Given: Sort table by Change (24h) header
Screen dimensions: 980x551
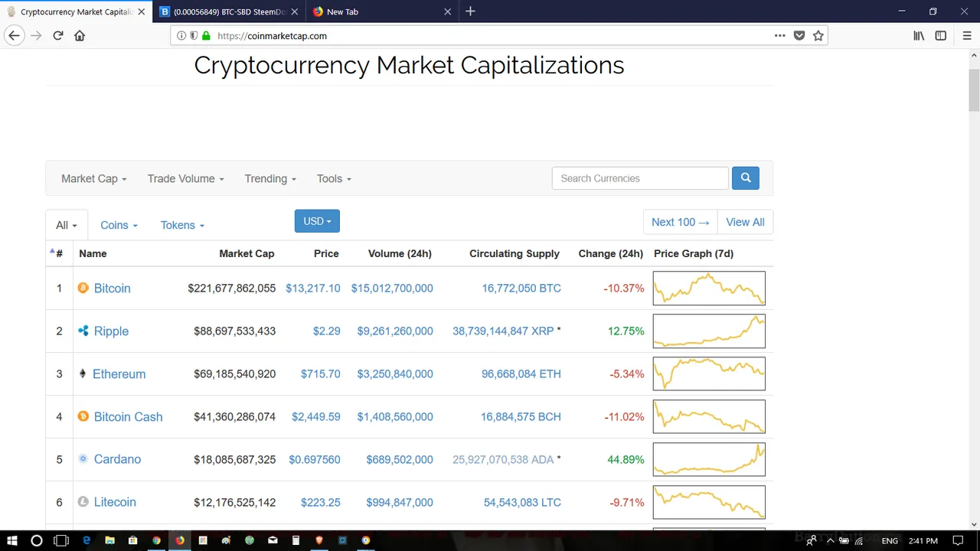Looking at the screenshot, I should point(610,253).
